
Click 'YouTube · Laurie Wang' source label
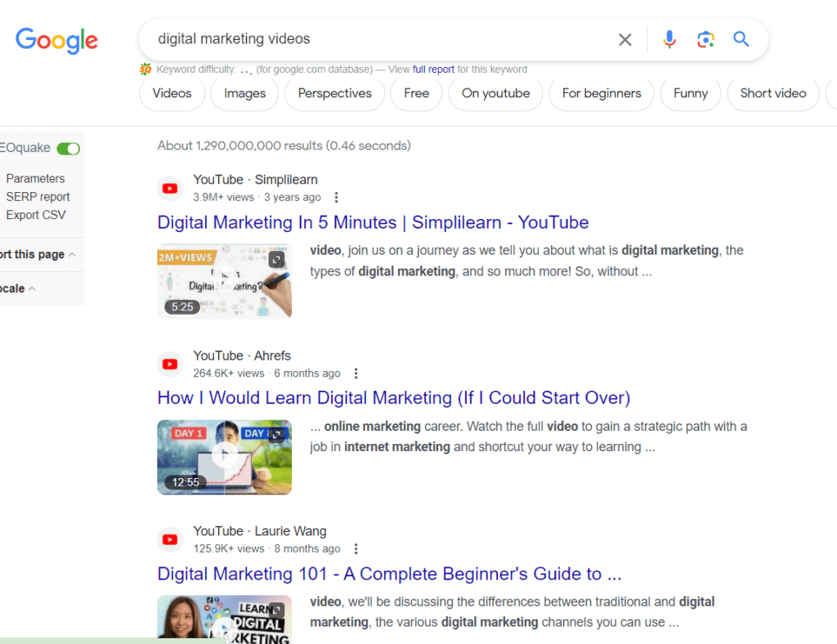(x=259, y=531)
